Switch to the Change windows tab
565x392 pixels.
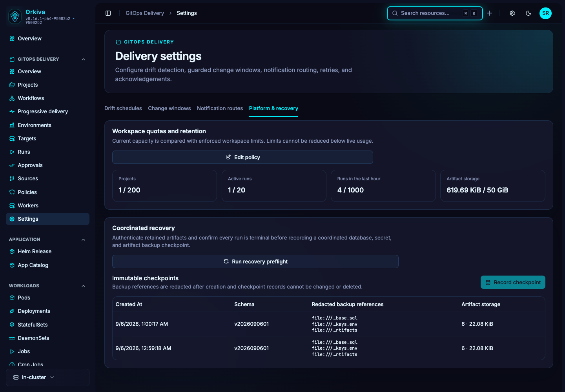(169, 108)
